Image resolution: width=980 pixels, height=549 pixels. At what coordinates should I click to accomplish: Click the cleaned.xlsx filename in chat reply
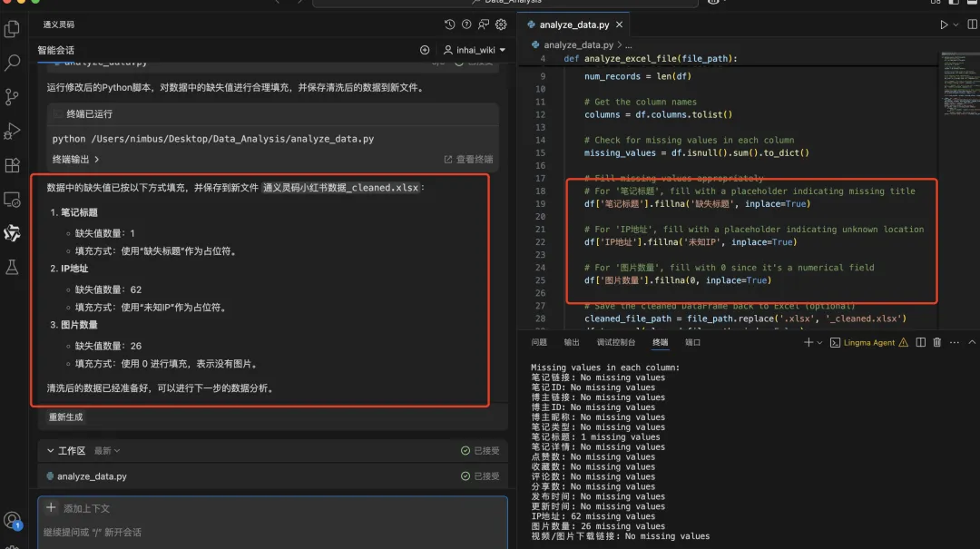(x=340, y=188)
